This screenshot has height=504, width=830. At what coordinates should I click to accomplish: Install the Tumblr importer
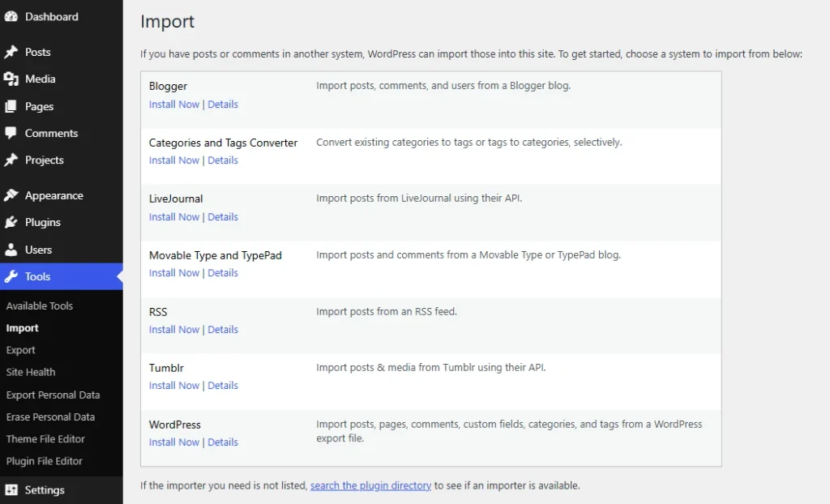coord(174,386)
